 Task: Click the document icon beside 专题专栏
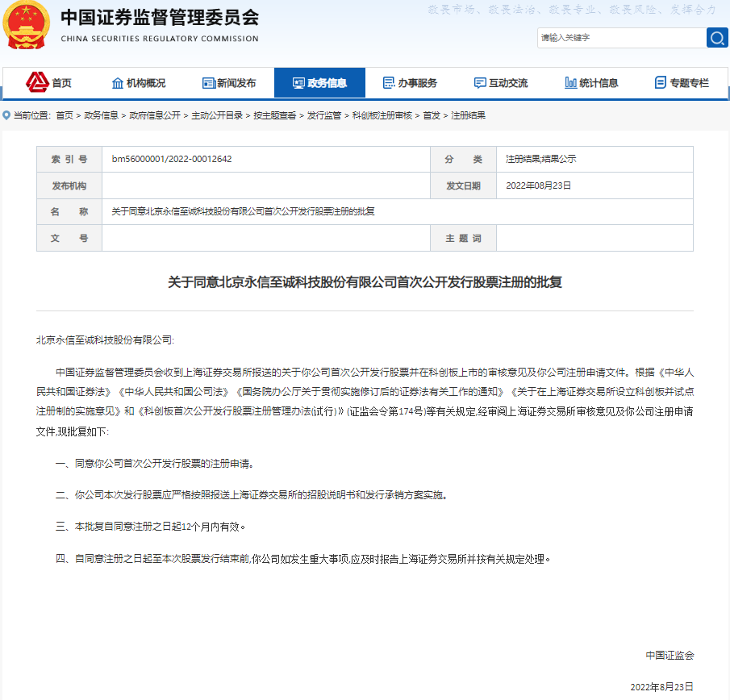point(660,83)
